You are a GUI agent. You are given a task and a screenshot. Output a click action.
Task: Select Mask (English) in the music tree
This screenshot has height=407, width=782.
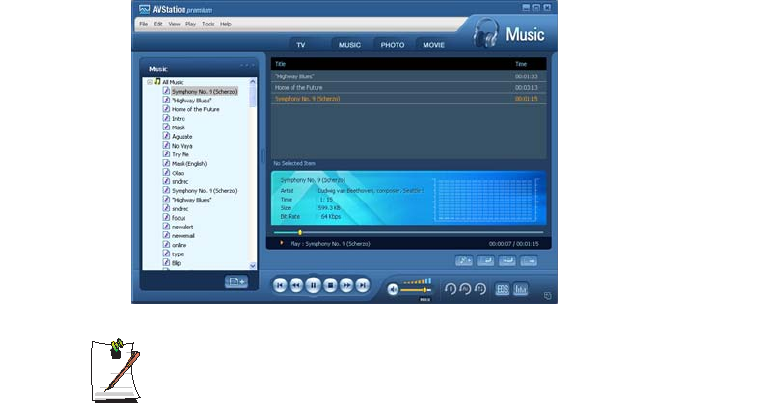click(x=190, y=164)
